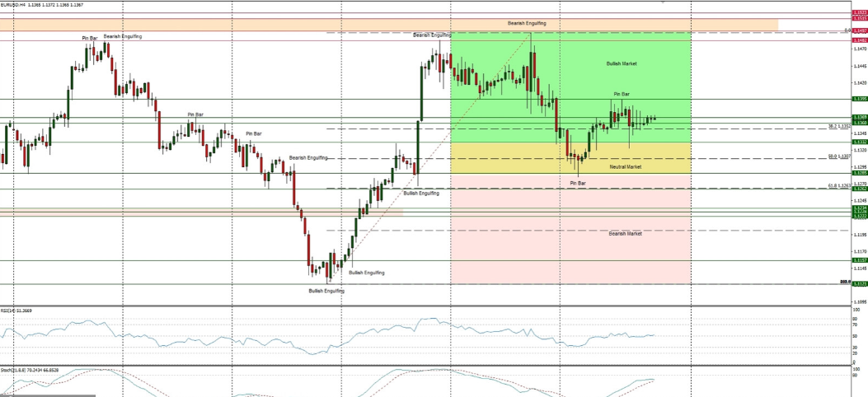Viewport: 868px width, 397px height.
Task: Select the red 1.1497 price tag
Action: 860,30
